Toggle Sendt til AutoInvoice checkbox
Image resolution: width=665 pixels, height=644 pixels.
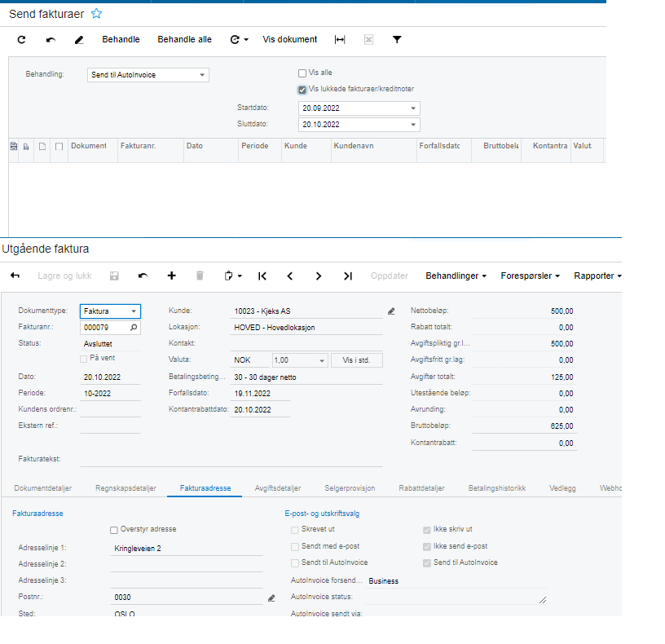coord(295,563)
